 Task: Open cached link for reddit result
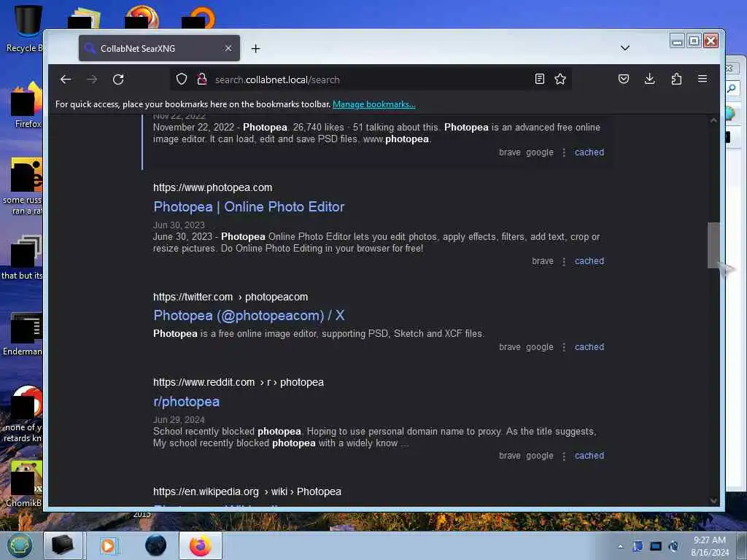coord(589,456)
